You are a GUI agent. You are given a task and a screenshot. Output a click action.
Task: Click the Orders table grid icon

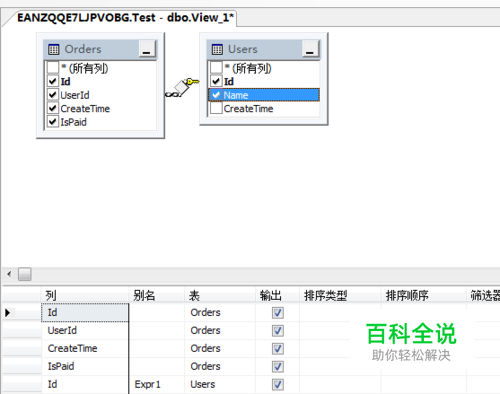(53, 49)
